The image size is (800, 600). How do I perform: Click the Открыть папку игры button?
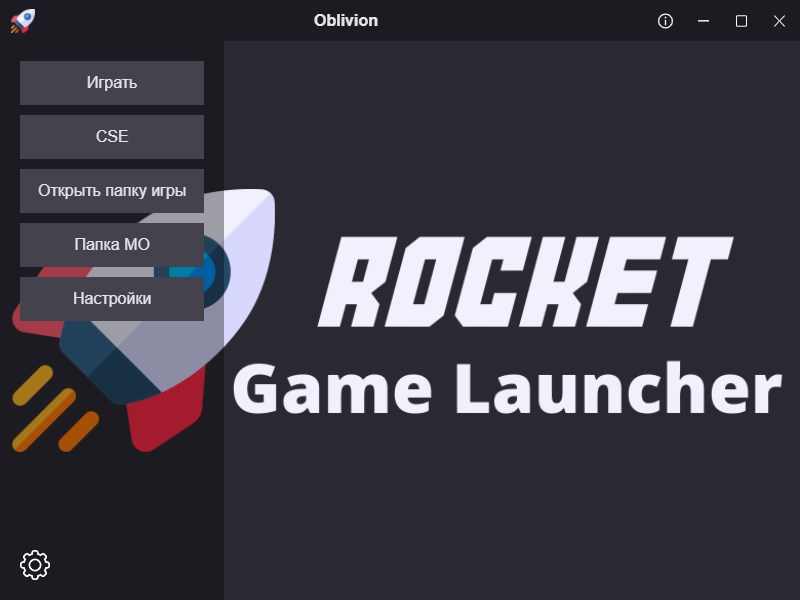tap(112, 191)
